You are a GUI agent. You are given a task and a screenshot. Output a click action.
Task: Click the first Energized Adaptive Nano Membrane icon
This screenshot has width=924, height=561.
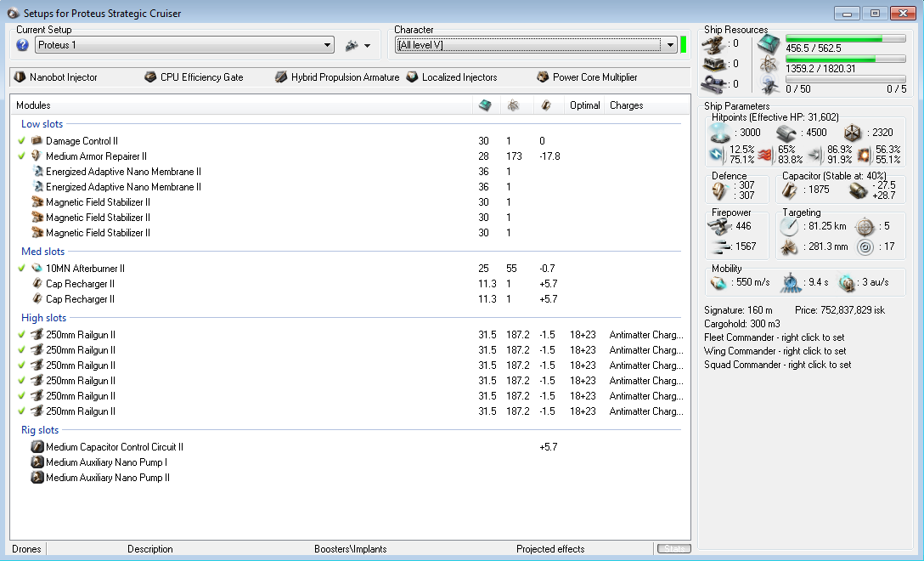click(37, 171)
